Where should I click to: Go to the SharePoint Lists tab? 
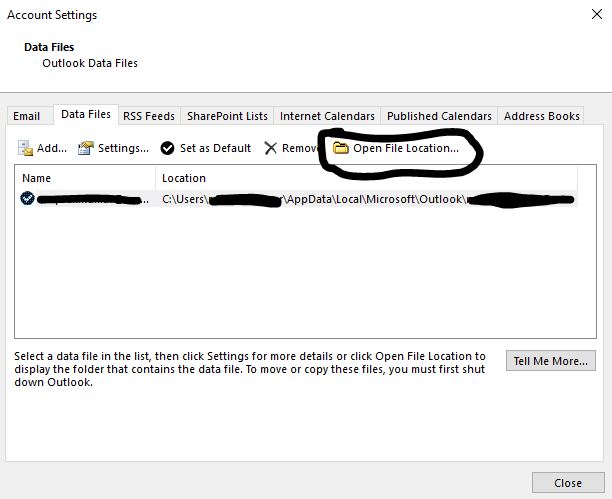pos(227,116)
